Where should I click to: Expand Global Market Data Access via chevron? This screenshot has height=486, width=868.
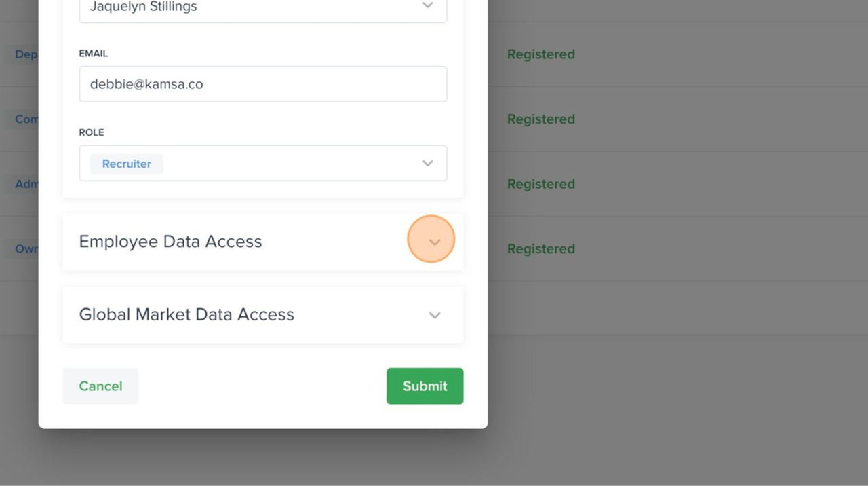point(434,315)
